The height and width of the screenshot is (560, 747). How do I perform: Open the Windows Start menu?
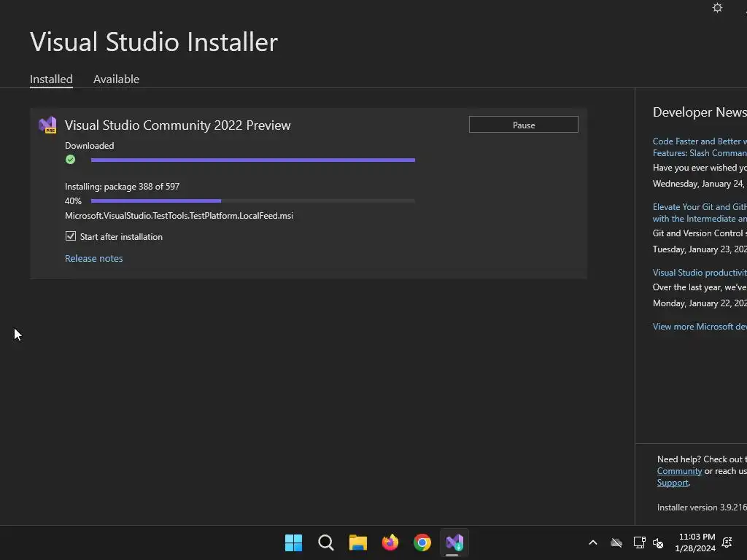[293, 542]
